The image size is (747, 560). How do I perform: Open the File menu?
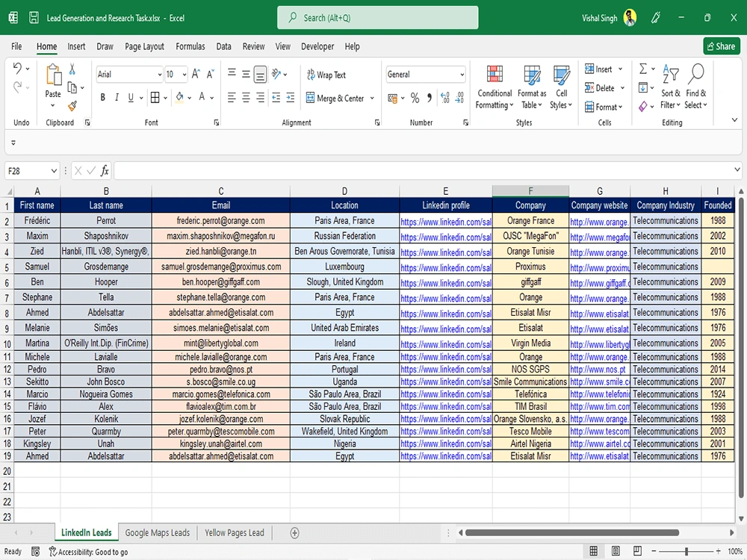point(16,46)
